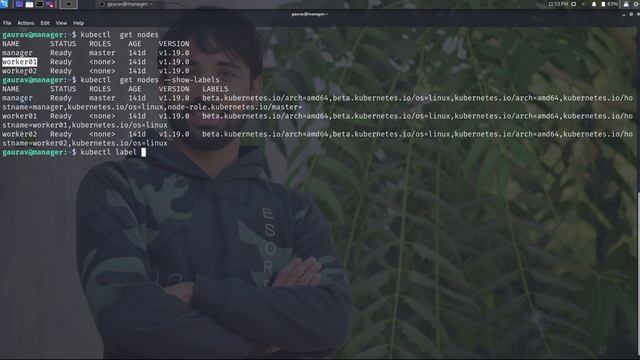Open the Help menu

78,23
